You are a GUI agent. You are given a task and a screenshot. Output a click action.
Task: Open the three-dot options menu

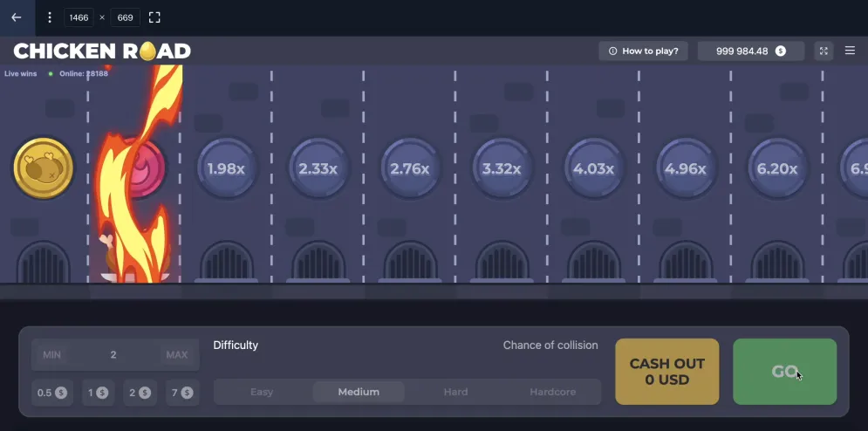pyautogui.click(x=49, y=17)
